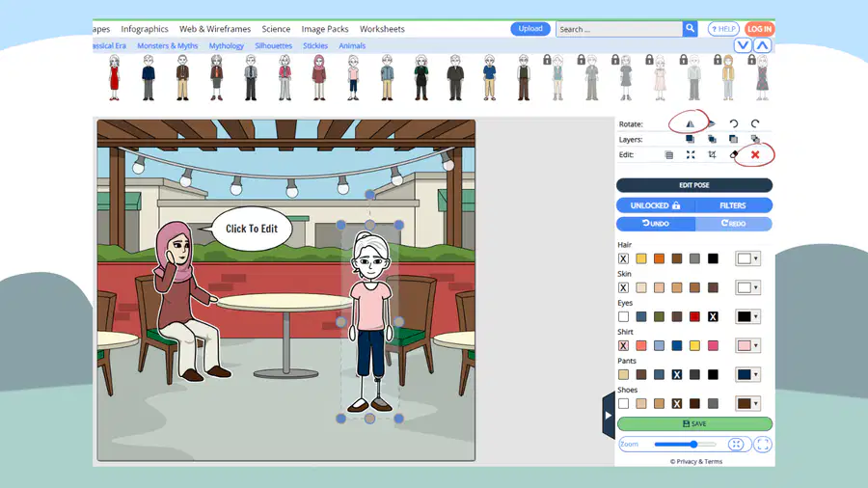Open the Pants custom color dropdown

[x=747, y=374]
